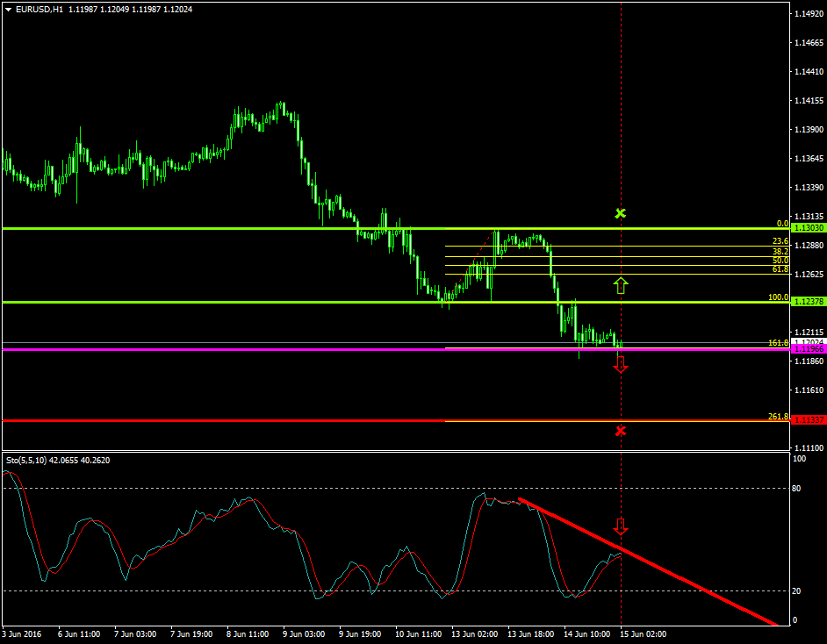The height and width of the screenshot is (644, 827).
Task: Click the green 1.12378 price label
Action: pos(808,302)
